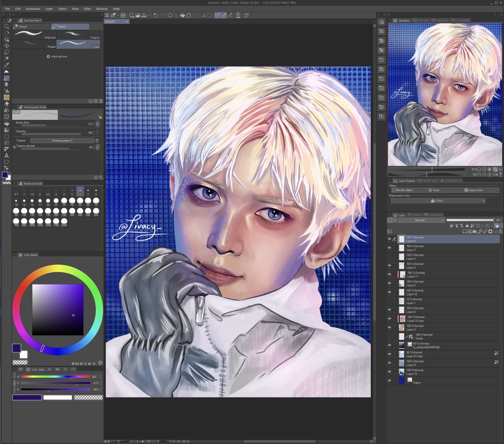Screen dimensions: 504x444
Task: Select the Zoom magnifier tool
Action: pyautogui.click(x=6, y=26)
